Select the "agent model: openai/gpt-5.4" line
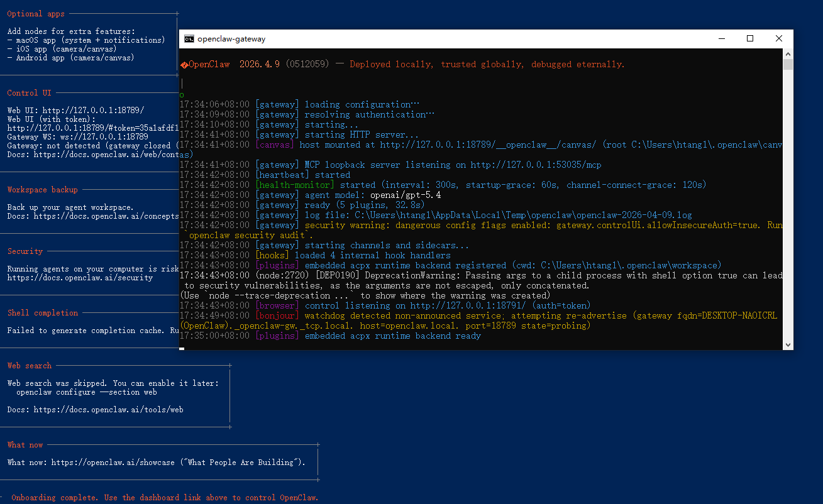The width and height of the screenshot is (823, 504). [x=311, y=195]
